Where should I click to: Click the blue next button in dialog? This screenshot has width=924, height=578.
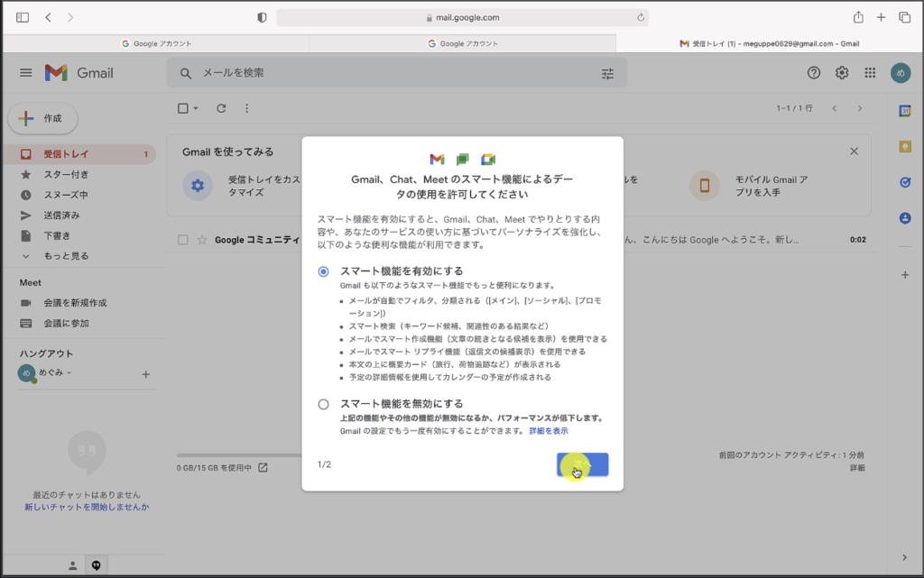(x=583, y=464)
